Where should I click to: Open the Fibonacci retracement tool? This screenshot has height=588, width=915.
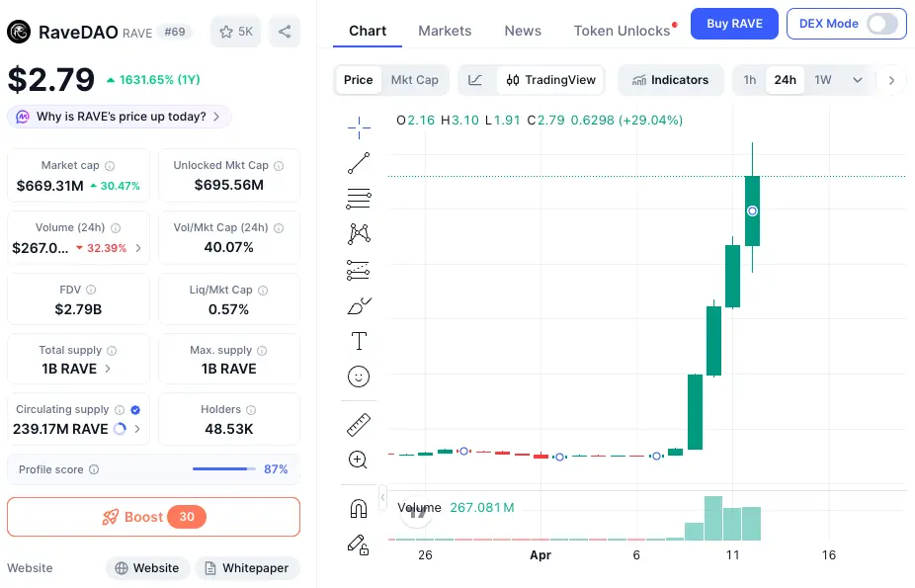pos(359,199)
